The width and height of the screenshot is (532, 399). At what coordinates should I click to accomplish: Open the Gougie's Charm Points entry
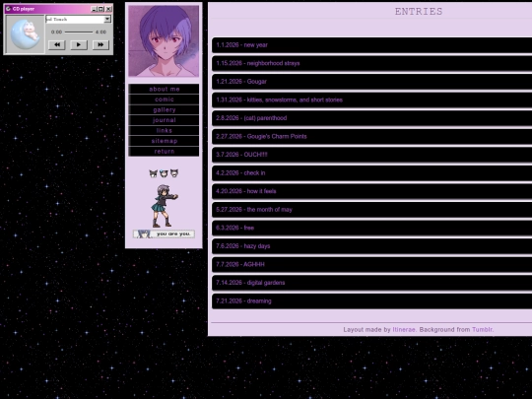click(371, 137)
